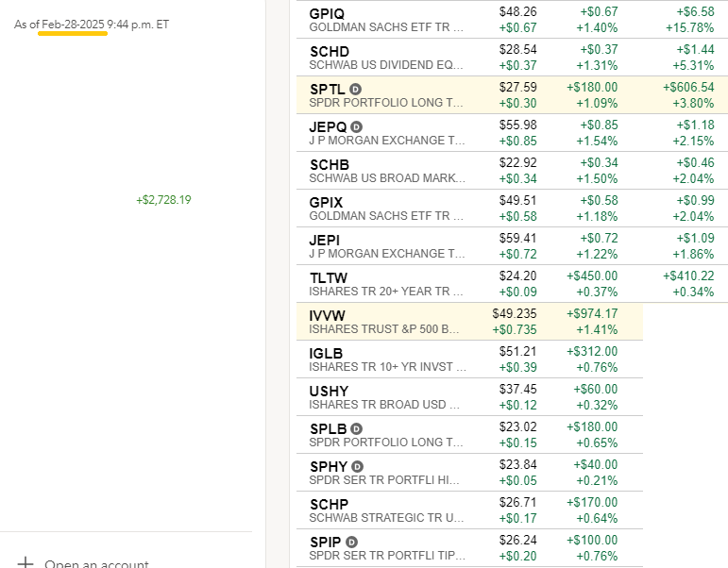Screen dimensions: 728x568
Task: Open the SPHY ticker symbol
Action: point(329,466)
